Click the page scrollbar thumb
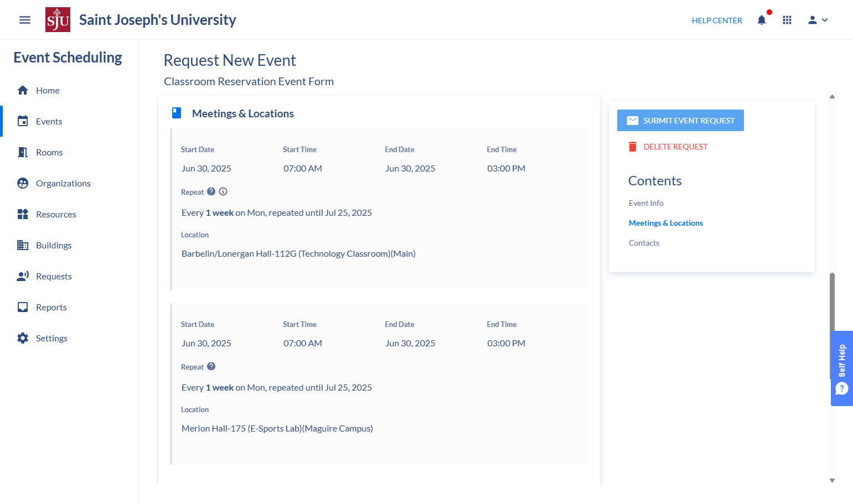The height and width of the screenshot is (504, 853). (832, 325)
